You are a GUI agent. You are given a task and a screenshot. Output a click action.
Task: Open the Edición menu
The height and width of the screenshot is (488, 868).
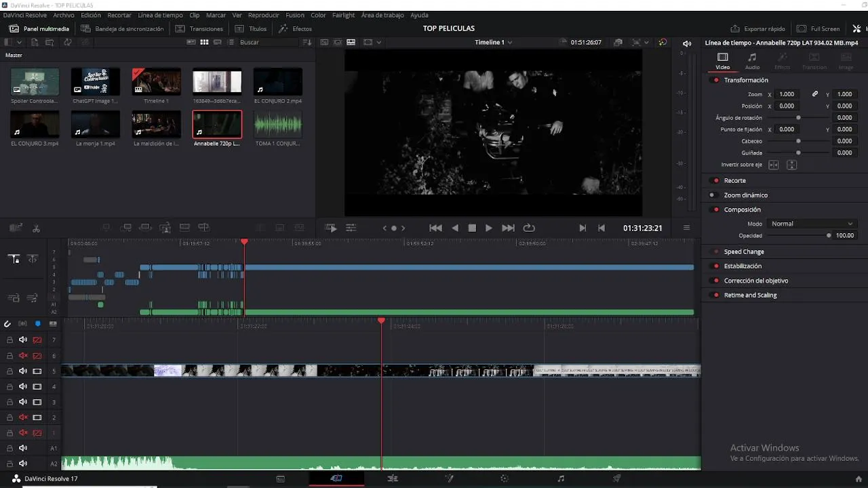[x=91, y=15]
